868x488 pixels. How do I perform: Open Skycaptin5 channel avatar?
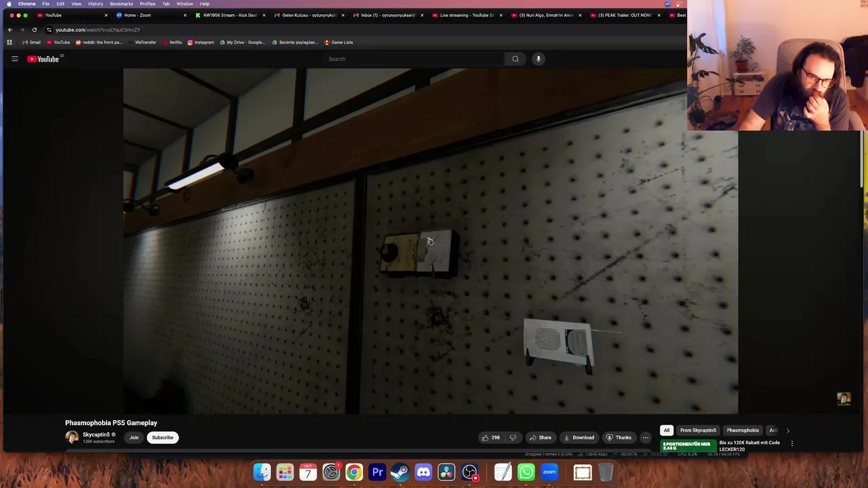pos(72,437)
